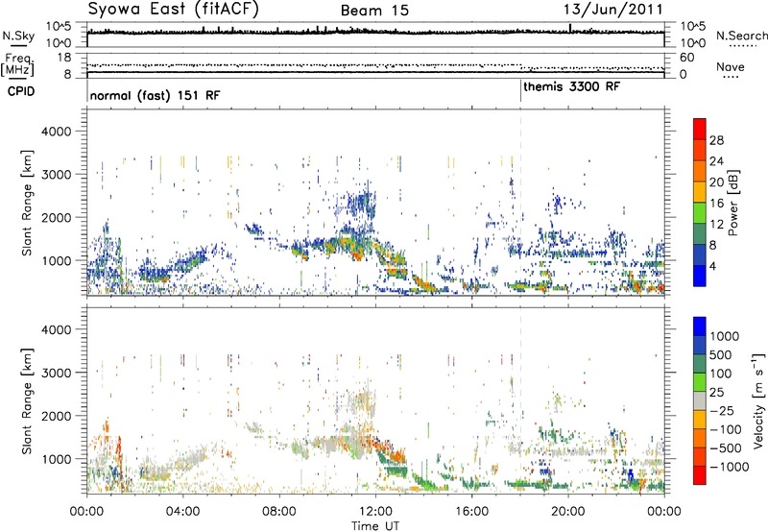This screenshot has width=768, height=532.
Task: Click the bright blue bottom segment of power colorbar
Action: pyautogui.click(x=700, y=276)
